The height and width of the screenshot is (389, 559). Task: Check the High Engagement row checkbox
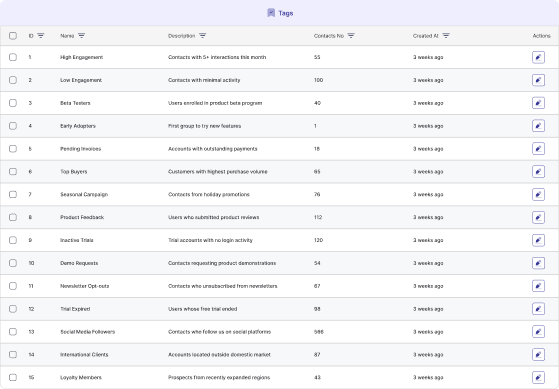[x=13, y=57]
